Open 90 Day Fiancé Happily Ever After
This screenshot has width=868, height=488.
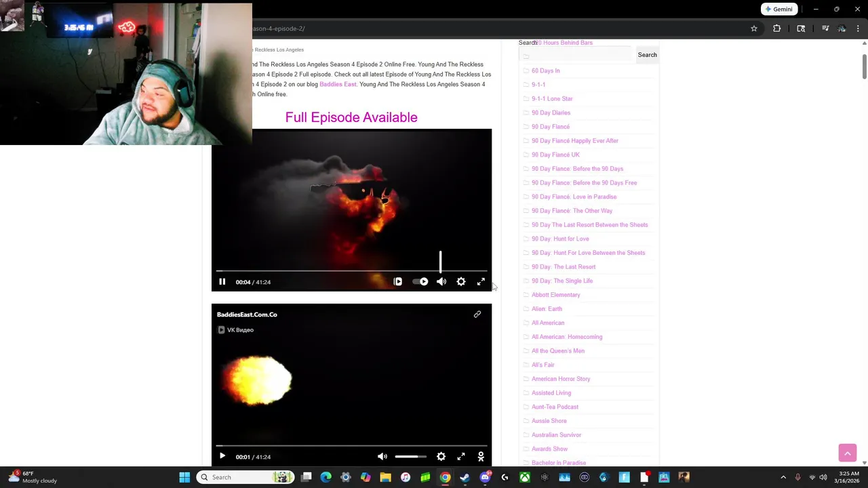click(575, 141)
